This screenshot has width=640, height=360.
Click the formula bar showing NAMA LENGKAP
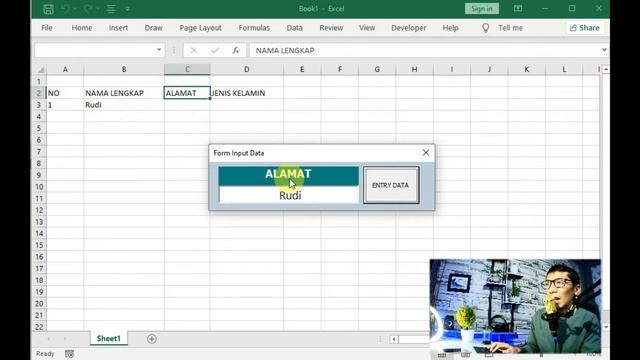tap(424, 50)
